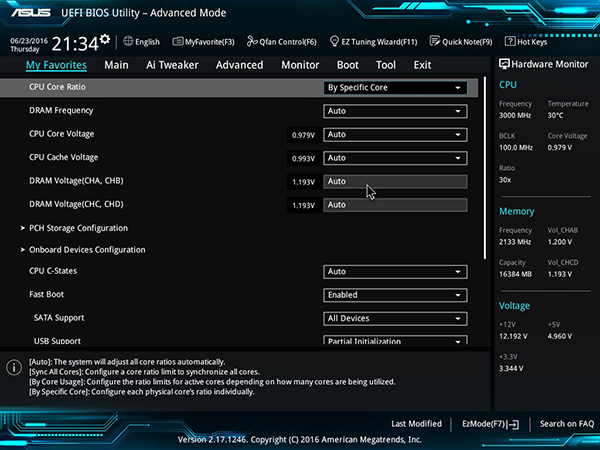The width and height of the screenshot is (600, 450).
Task: Click the 30x ratio value
Action: coord(505,179)
